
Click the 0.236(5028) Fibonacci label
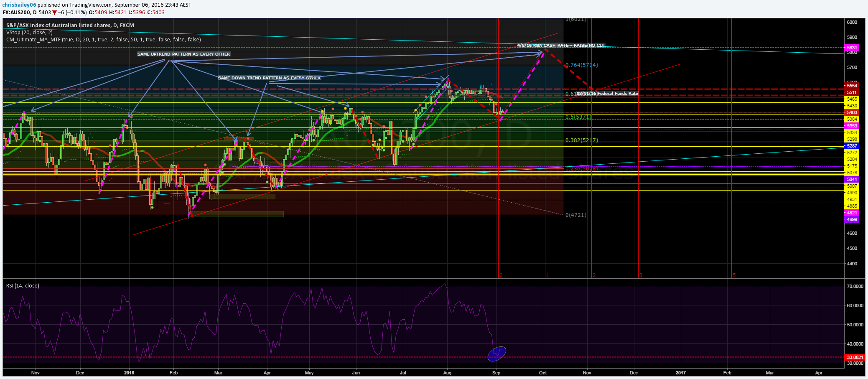point(582,168)
